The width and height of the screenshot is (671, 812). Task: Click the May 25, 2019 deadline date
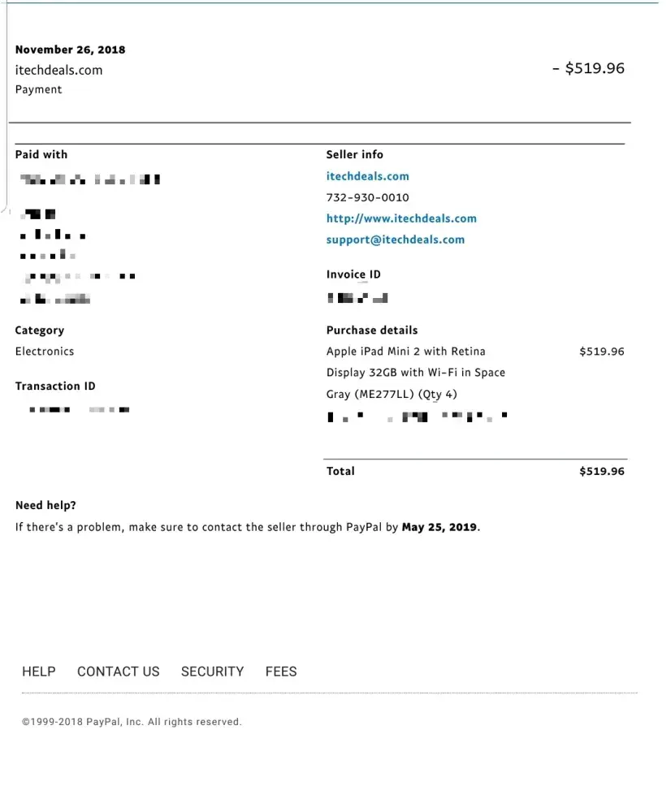pyautogui.click(x=439, y=527)
